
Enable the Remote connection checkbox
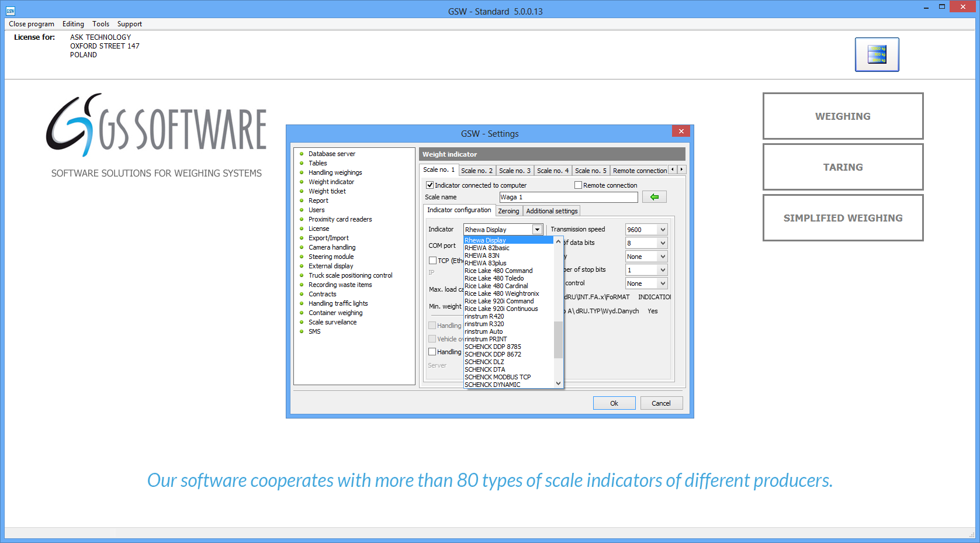[x=578, y=185]
